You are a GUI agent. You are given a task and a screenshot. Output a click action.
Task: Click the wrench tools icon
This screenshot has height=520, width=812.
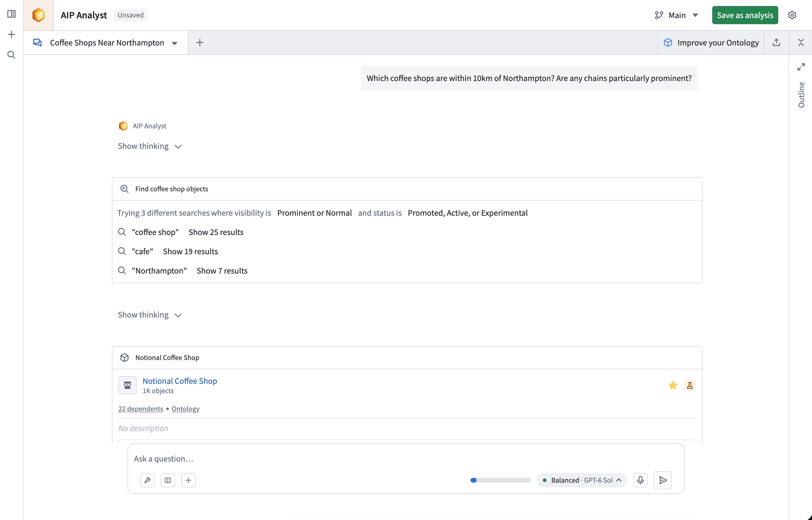click(x=147, y=480)
